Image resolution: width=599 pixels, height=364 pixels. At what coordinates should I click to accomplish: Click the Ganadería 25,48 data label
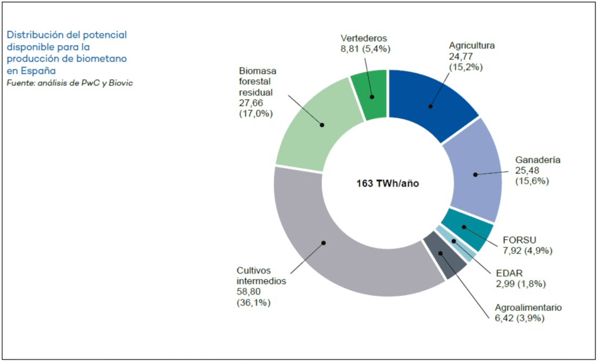[538, 170]
